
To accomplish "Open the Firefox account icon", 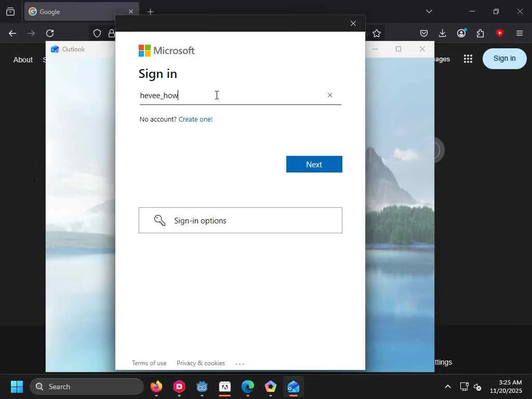I will click(461, 33).
